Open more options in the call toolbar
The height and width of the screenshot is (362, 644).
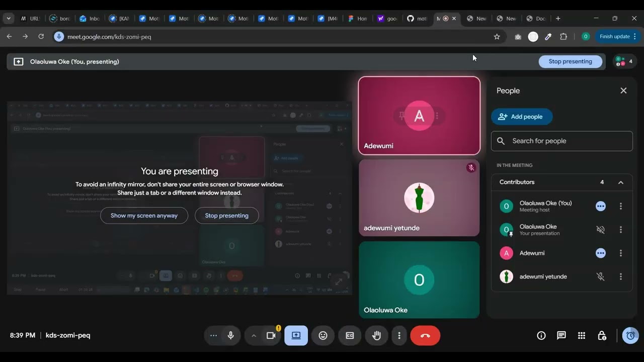point(399,335)
